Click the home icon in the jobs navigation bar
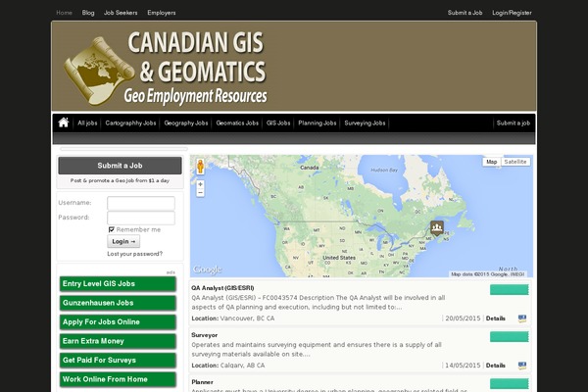Image resolution: width=588 pixels, height=392 pixels. point(64,122)
